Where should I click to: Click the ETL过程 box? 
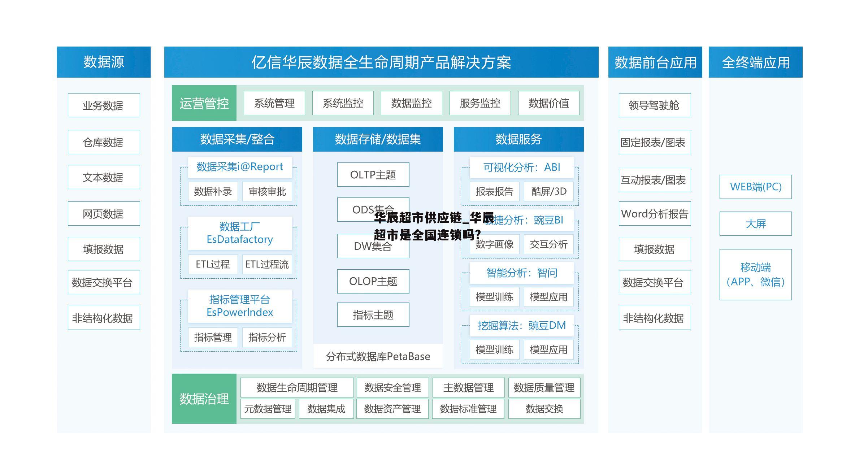point(213,264)
